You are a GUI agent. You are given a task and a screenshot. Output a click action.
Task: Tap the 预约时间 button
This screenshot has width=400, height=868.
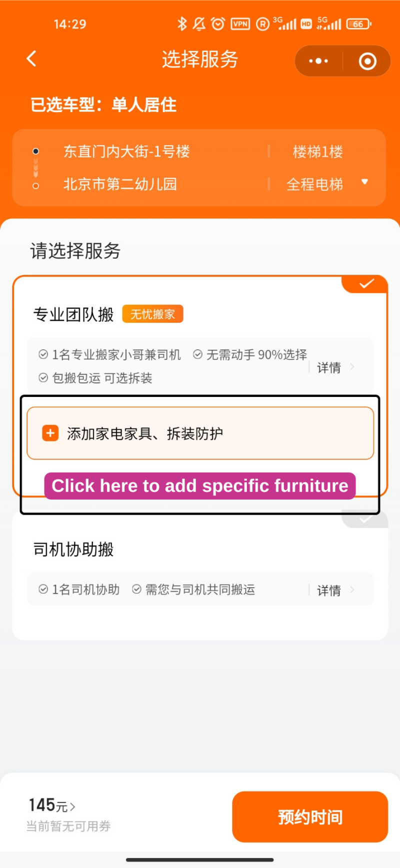pos(310,816)
